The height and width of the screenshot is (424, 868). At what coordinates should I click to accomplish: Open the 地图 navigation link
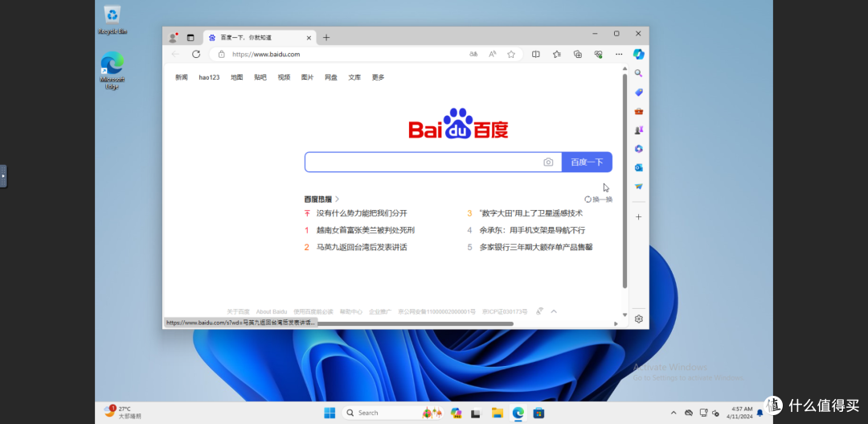point(237,77)
